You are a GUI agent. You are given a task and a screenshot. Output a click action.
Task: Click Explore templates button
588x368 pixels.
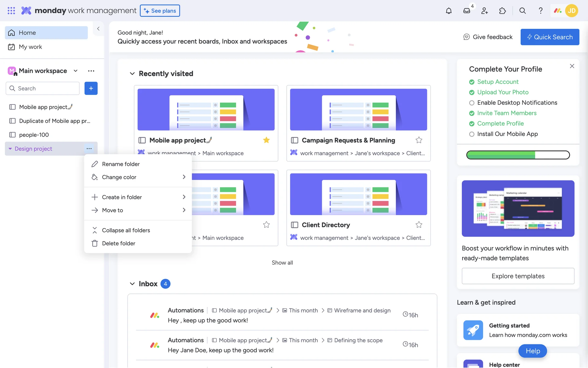tap(518, 276)
